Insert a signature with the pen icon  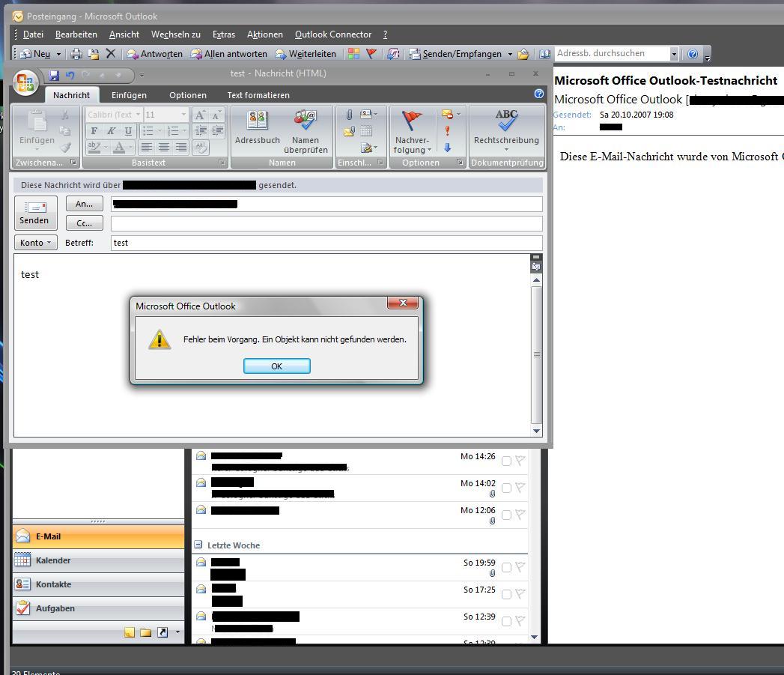(368, 148)
